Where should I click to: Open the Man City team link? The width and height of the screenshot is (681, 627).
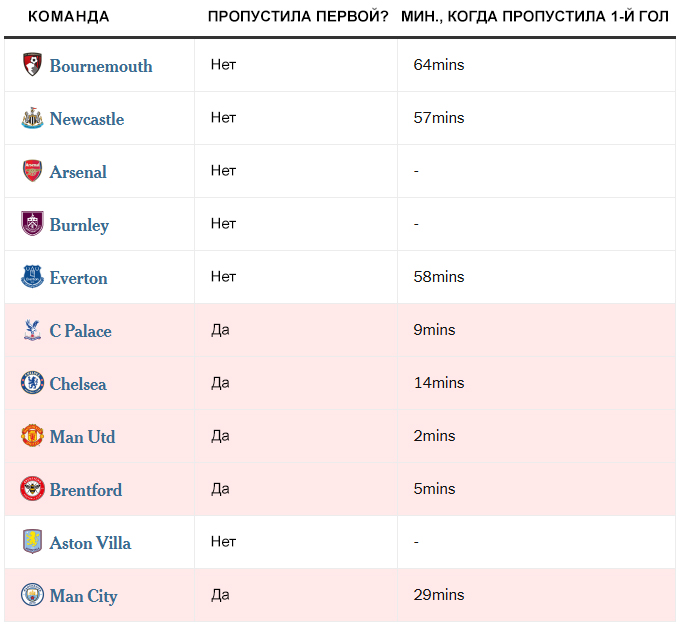coord(83,596)
